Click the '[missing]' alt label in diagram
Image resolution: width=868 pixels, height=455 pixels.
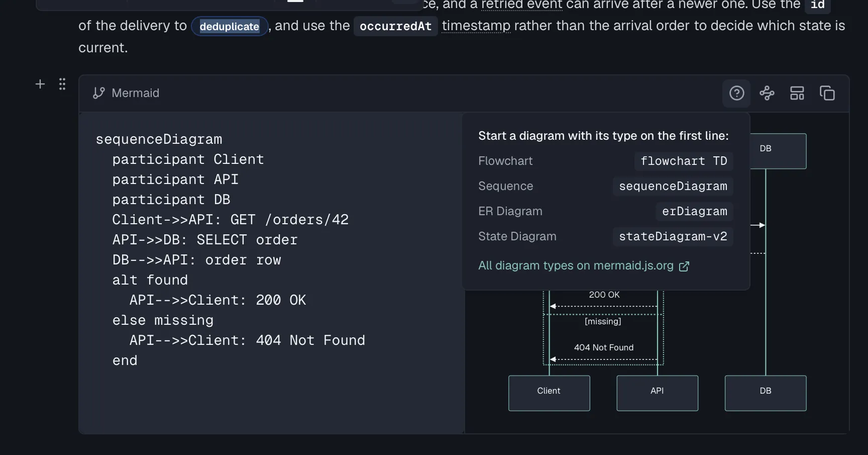coord(603,321)
